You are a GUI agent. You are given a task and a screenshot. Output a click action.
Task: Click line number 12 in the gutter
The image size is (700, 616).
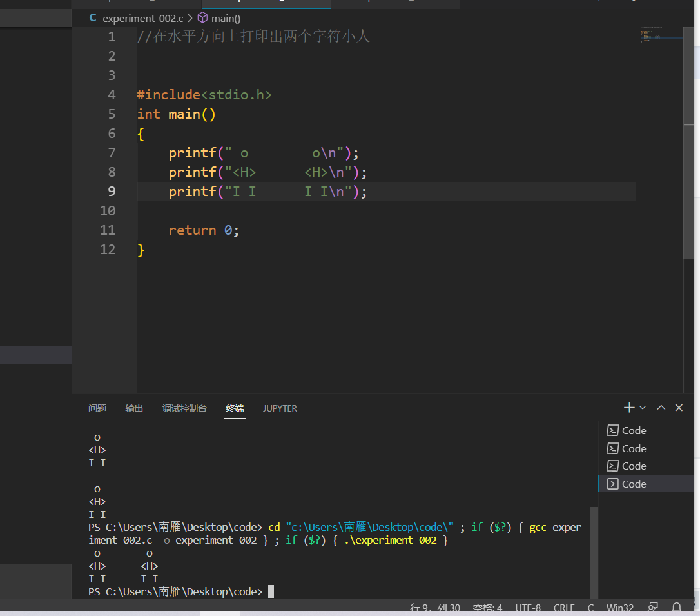point(108,250)
